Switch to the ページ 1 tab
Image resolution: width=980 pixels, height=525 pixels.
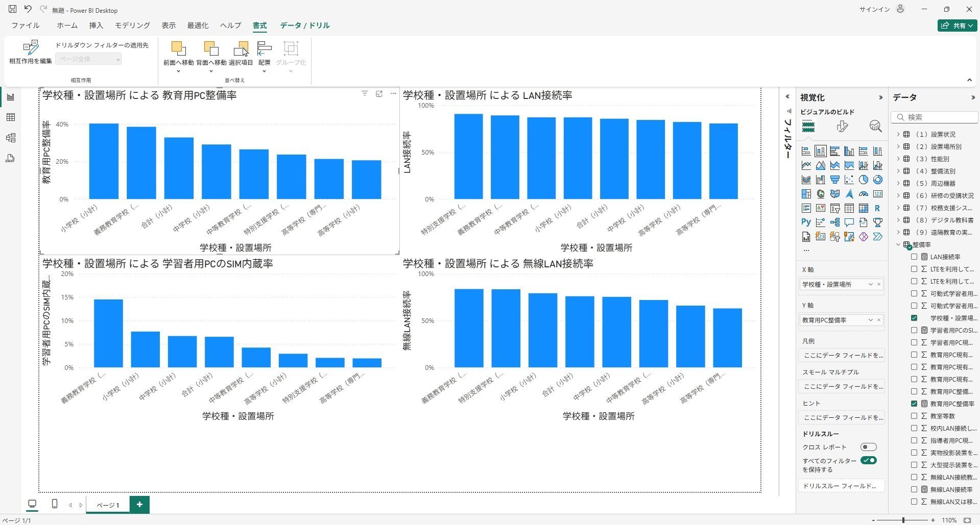coord(108,505)
